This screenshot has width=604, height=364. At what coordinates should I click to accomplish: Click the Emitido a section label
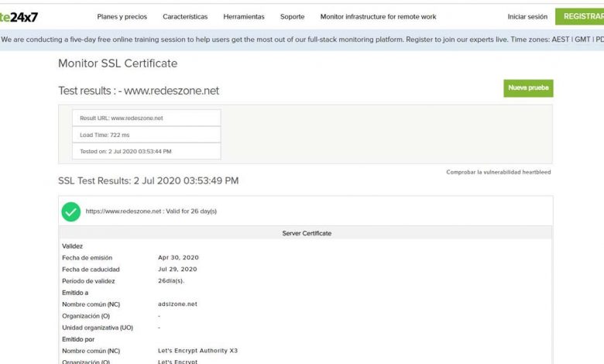coord(75,293)
